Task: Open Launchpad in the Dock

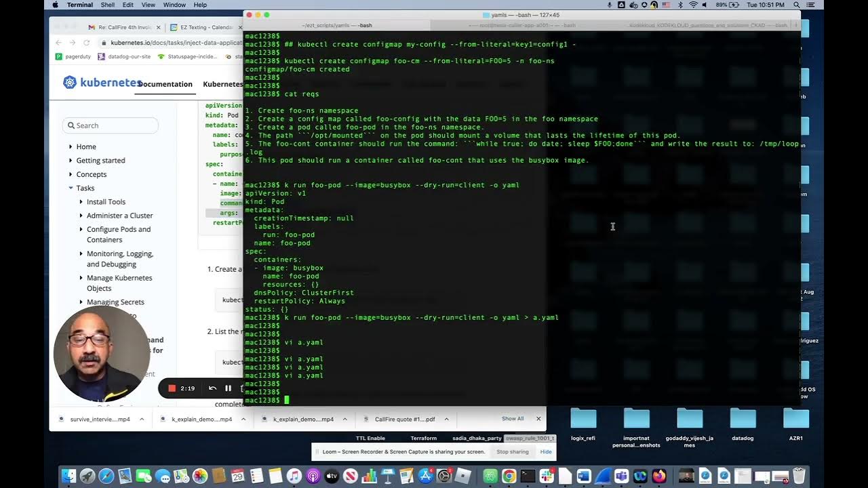Action: (x=87, y=476)
